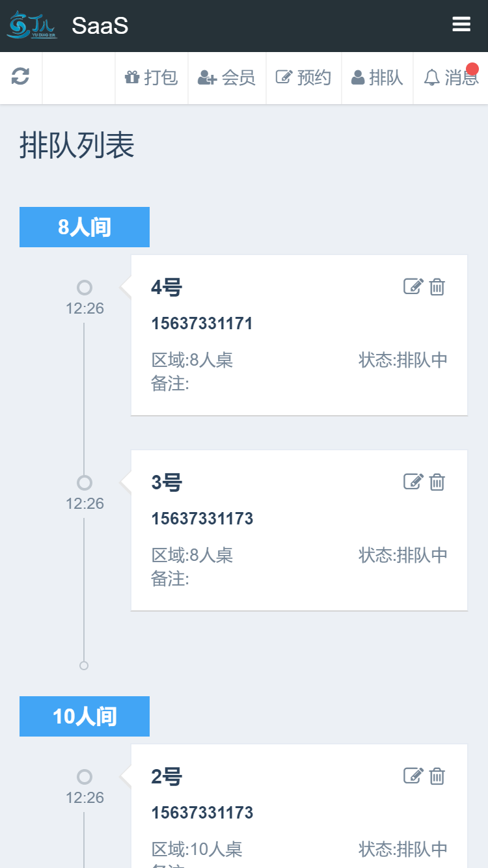The image size is (488, 868).
Task: Edit queue entry 2号
Action: [413, 776]
